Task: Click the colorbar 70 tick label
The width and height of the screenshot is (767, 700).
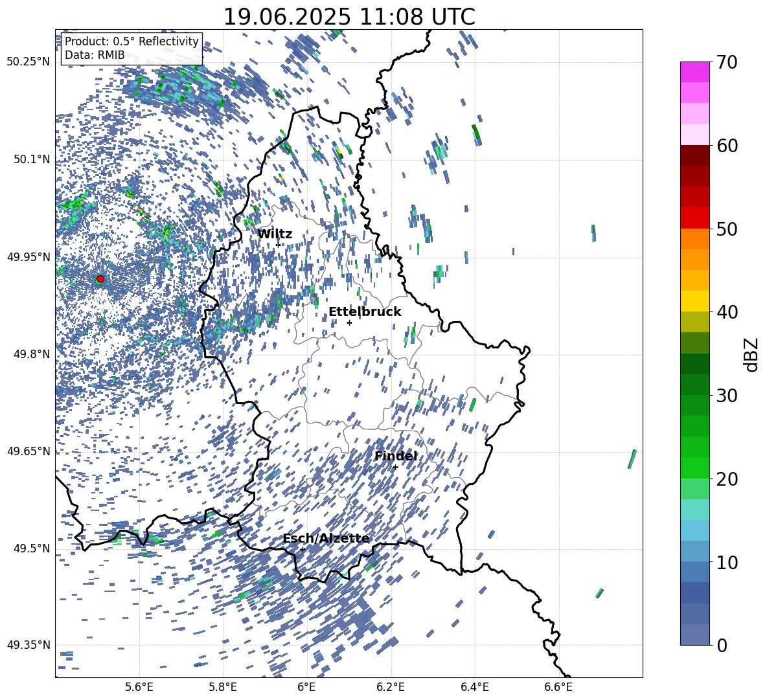Action: 727,63
